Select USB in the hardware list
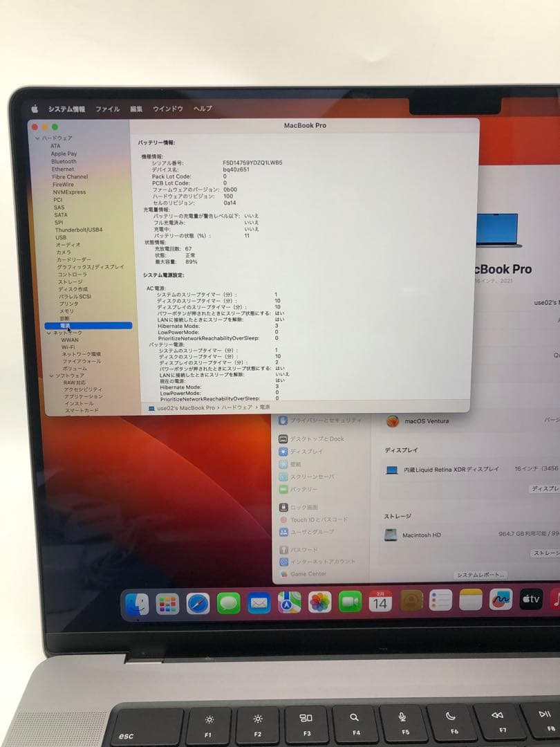This screenshot has height=747, width=560. click(61, 237)
